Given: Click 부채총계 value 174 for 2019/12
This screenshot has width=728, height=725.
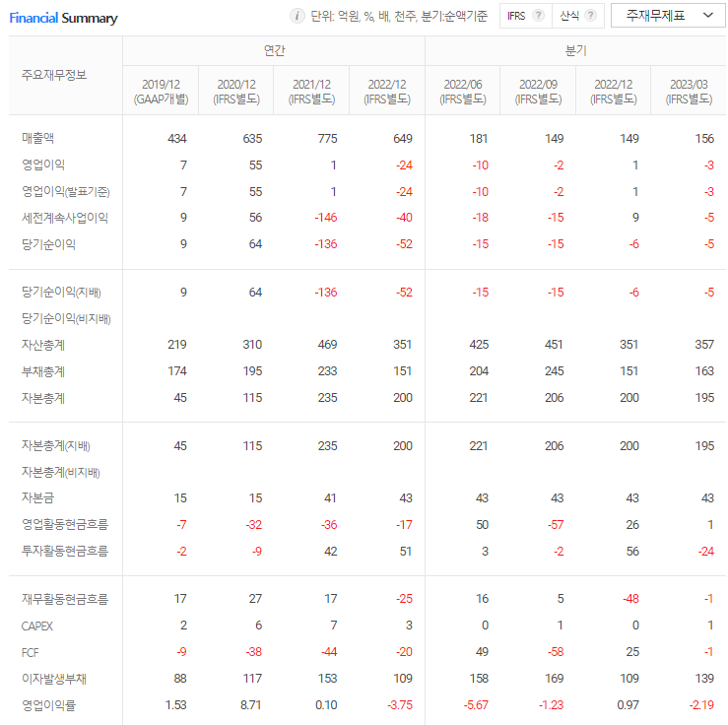Looking at the screenshot, I should (x=177, y=370).
